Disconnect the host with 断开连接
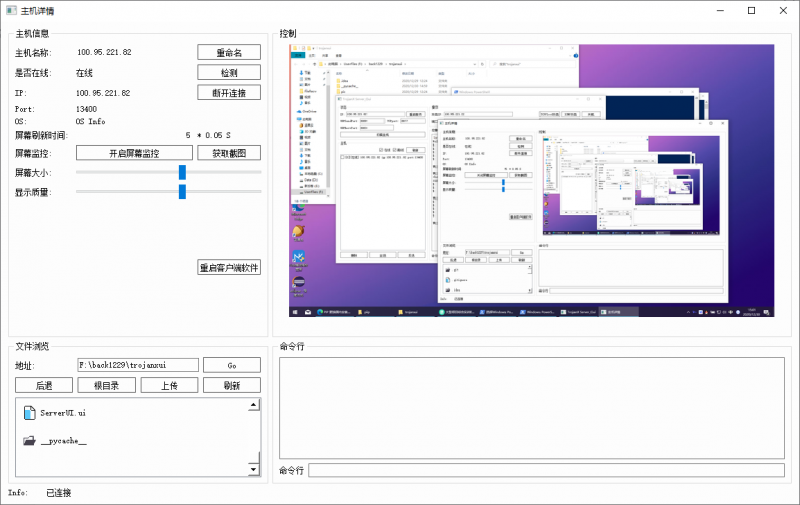The image size is (800, 505). 228,92
